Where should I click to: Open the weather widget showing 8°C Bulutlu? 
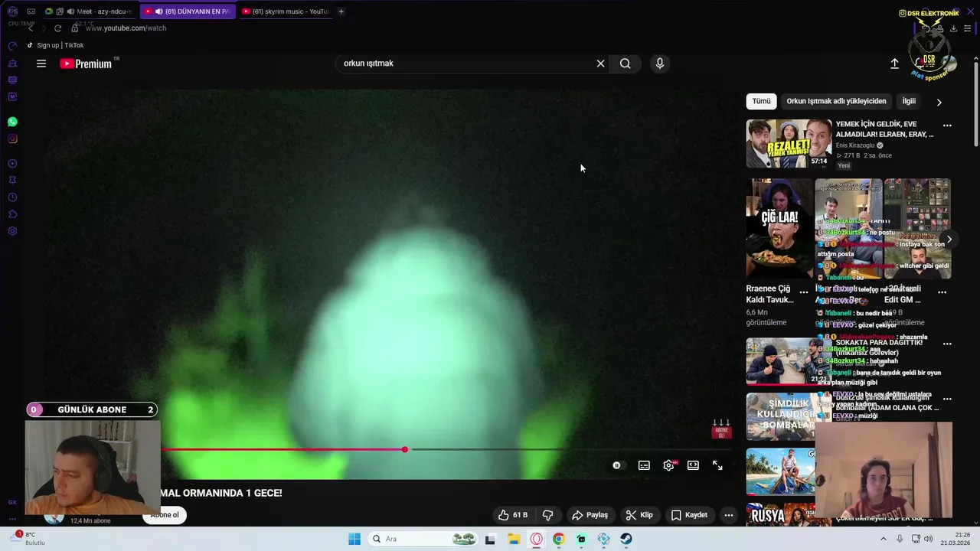(28, 539)
